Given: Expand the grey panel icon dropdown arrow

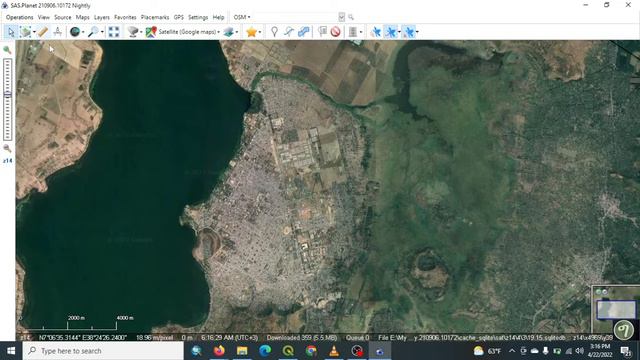Looking at the screenshot, I should [x=361, y=32].
